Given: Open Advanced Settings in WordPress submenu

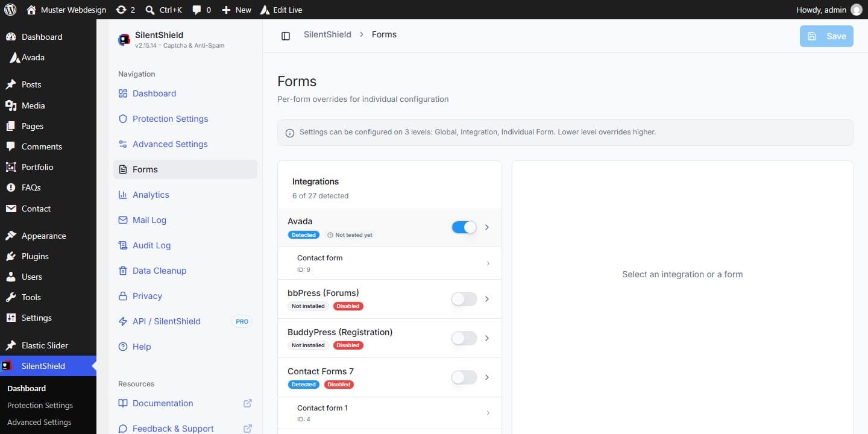Looking at the screenshot, I should tap(39, 422).
